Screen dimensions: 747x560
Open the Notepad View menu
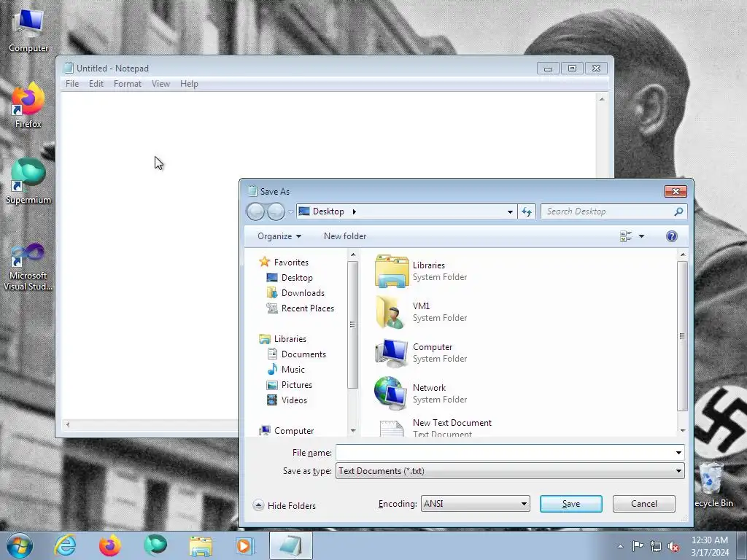tap(160, 84)
